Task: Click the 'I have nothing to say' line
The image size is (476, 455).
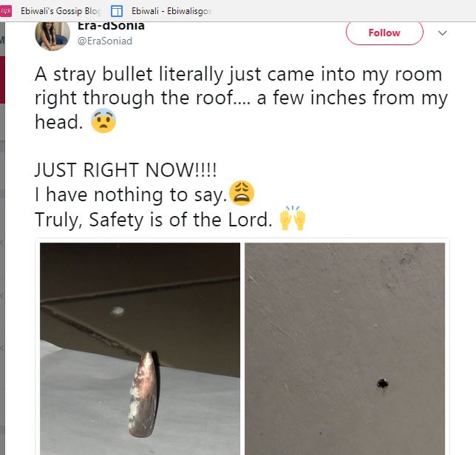Action: (131, 195)
